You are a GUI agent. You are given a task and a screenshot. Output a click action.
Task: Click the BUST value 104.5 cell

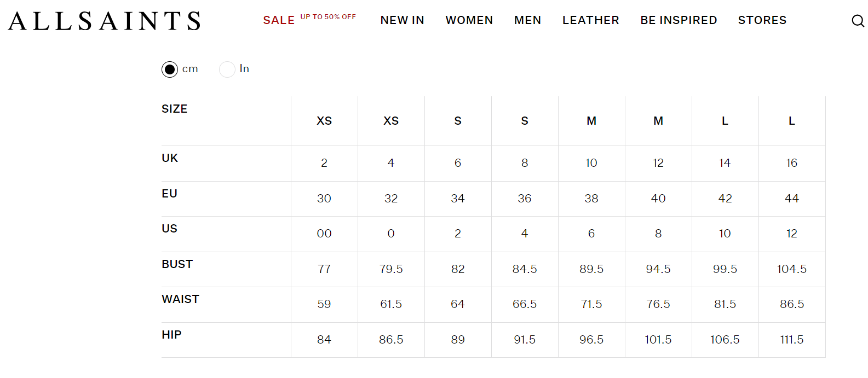[x=791, y=269]
